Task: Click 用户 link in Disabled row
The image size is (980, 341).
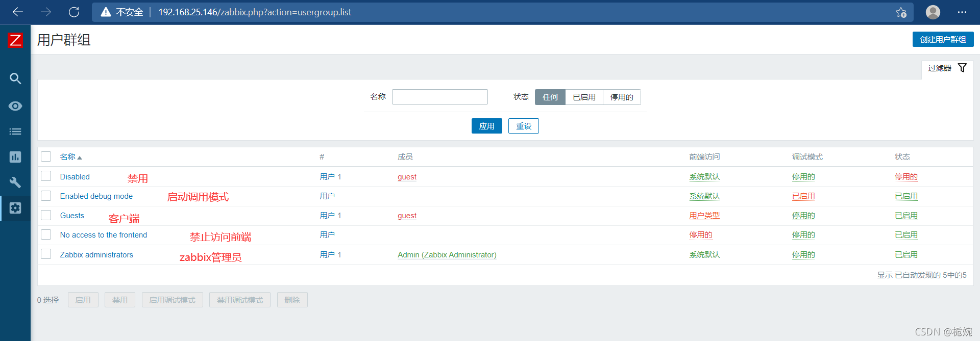Action: (x=327, y=177)
